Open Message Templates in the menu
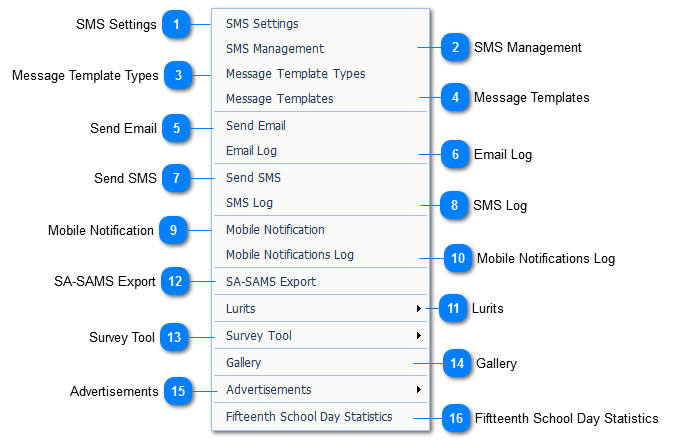 coord(279,99)
